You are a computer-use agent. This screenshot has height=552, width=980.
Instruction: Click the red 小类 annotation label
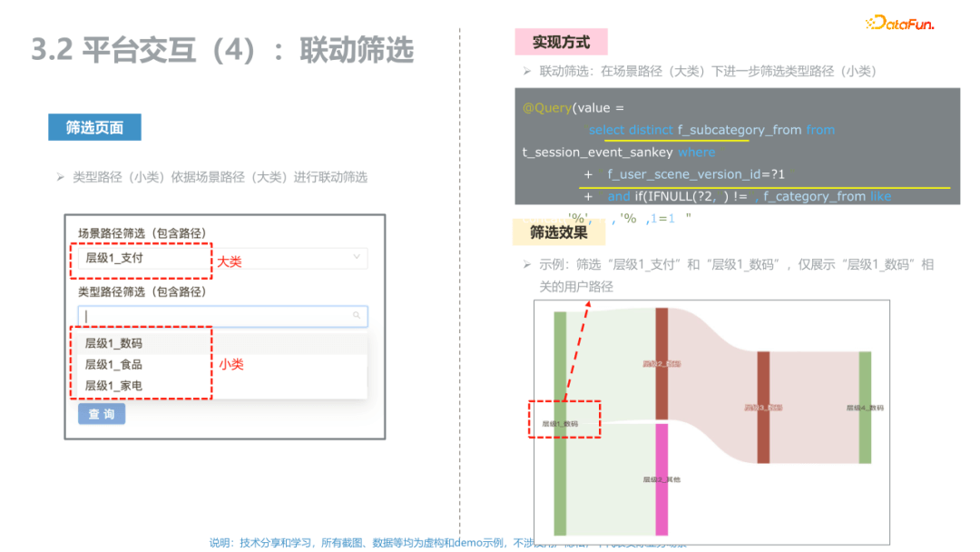click(x=230, y=364)
